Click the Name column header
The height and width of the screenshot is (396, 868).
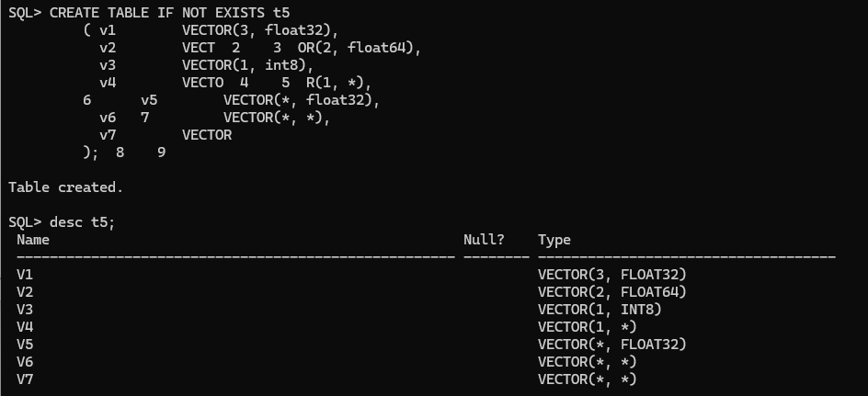coord(33,240)
